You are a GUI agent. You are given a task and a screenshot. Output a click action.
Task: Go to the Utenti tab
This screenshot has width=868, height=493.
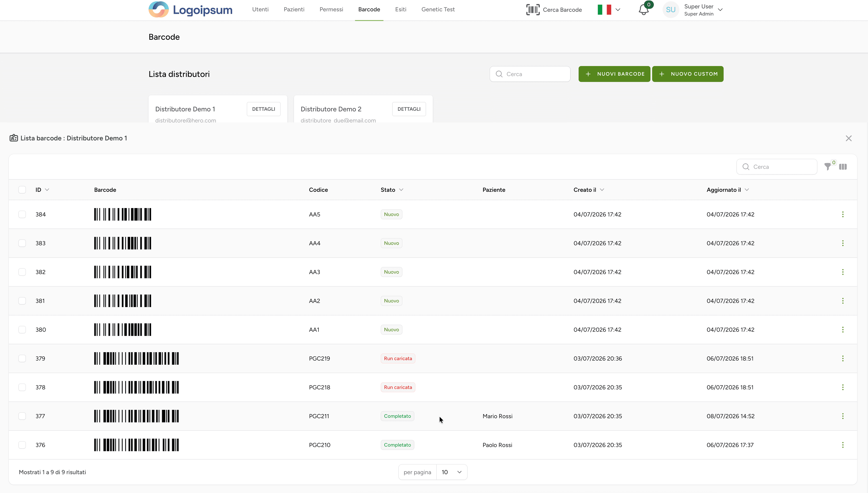[x=260, y=9]
